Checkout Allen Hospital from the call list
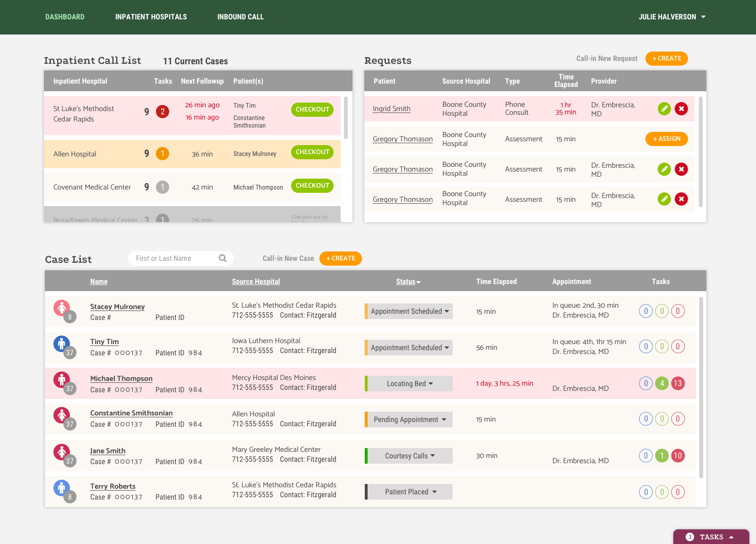This screenshot has width=756, height=544. (x=312, y=152)
